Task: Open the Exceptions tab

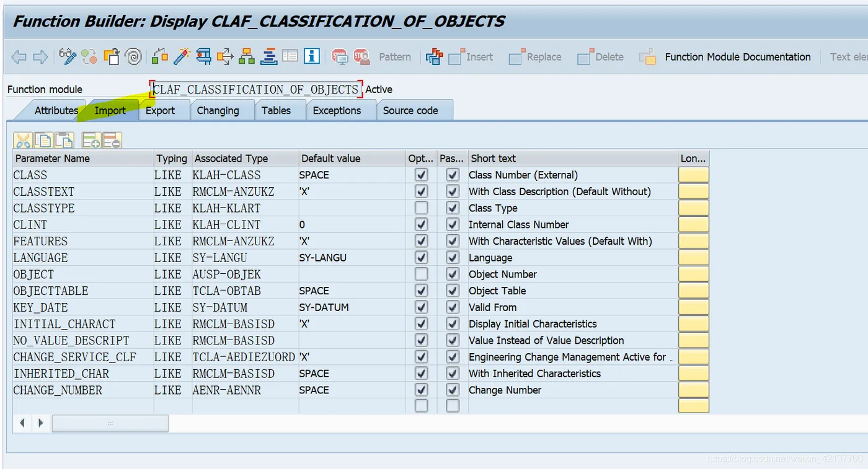Action: point(337,110)
